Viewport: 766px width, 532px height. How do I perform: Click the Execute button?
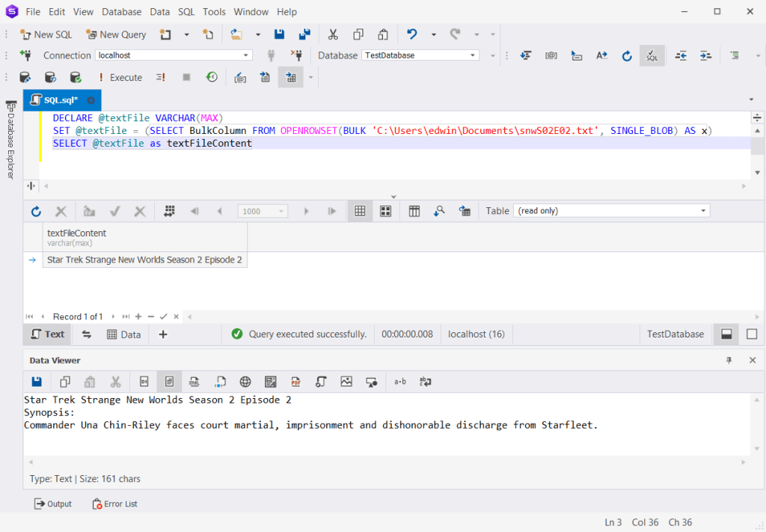[x=120, y=77]
